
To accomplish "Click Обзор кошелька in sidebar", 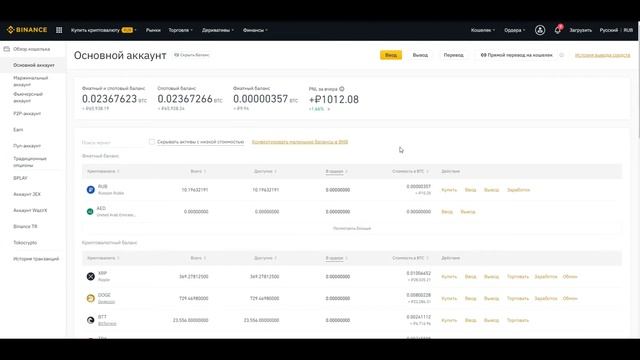I will pyautogui.click(x=31, y=49).
